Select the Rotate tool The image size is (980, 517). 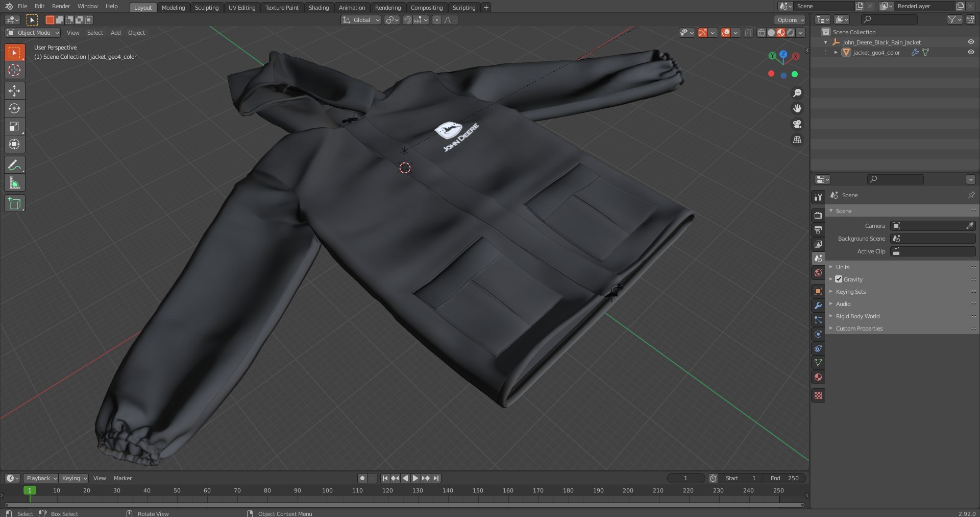(14, 108)
